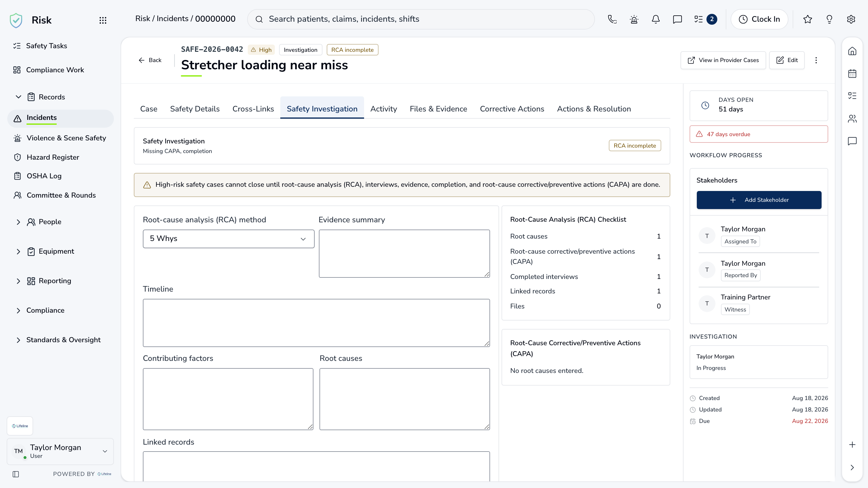This screenshot has width=868, height=488.
Task: Open the people icon in right rail
Action: [852, 119]
